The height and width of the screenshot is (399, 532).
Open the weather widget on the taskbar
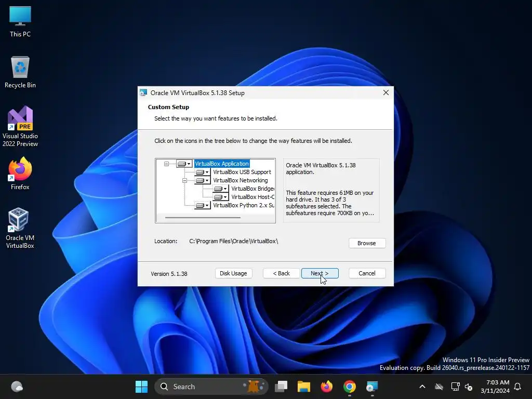click(x=17, y=387)
